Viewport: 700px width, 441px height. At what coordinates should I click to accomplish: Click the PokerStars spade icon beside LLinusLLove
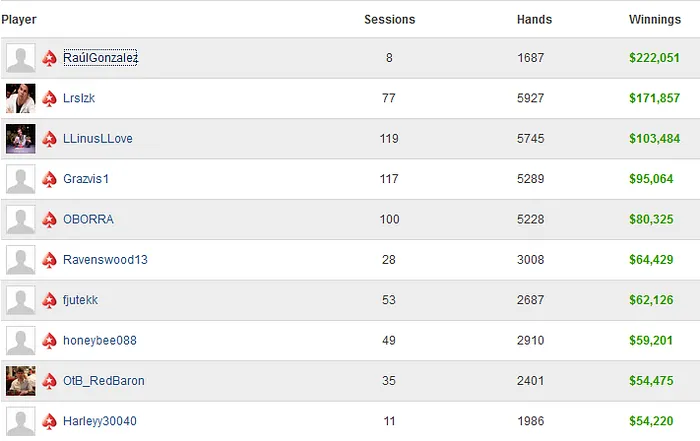(x=50, y=139)
